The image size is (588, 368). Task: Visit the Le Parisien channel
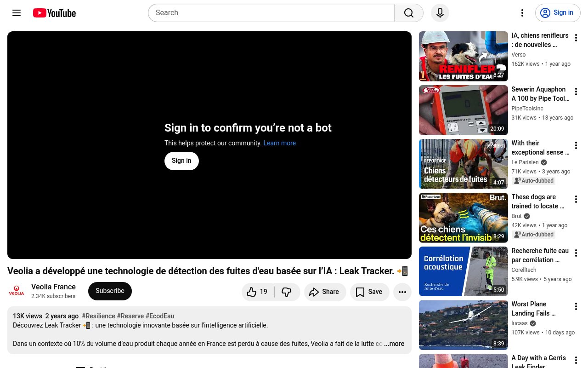(x=525, y=162)
